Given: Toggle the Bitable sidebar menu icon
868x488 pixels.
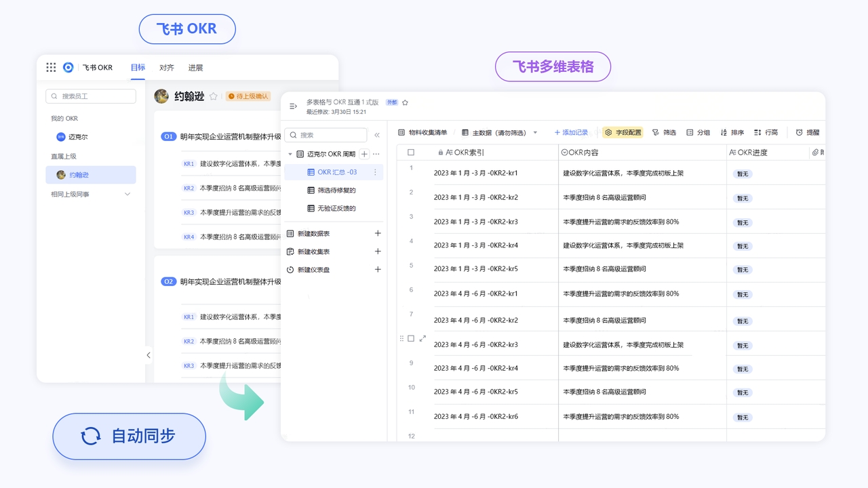Looking at the screenshot, I should [293, 106].
